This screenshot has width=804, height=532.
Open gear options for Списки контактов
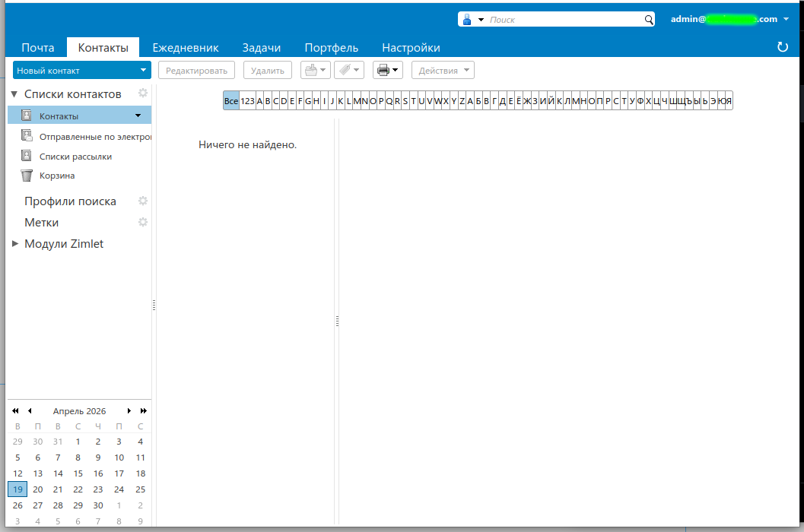[x=143, y=93]
